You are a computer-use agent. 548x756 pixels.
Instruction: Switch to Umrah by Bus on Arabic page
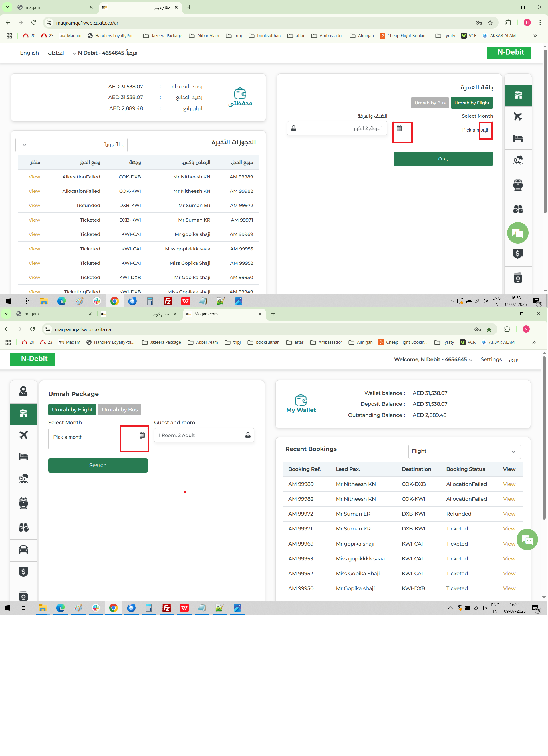coord(430,103)
